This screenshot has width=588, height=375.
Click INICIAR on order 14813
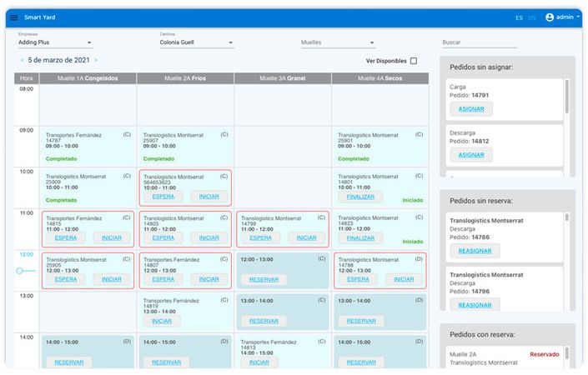point(259,362)
